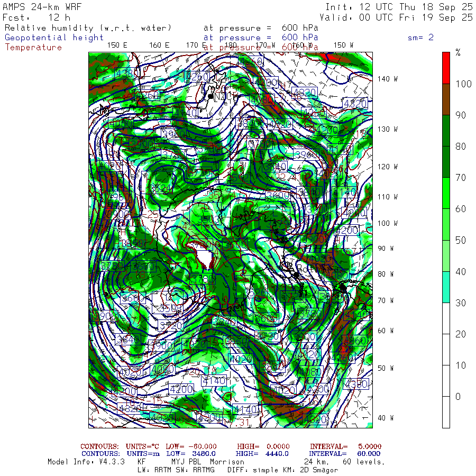The image size is (476, 476).
Task: Click the brown 90–100% color bar segment
Action: point(446,99)
